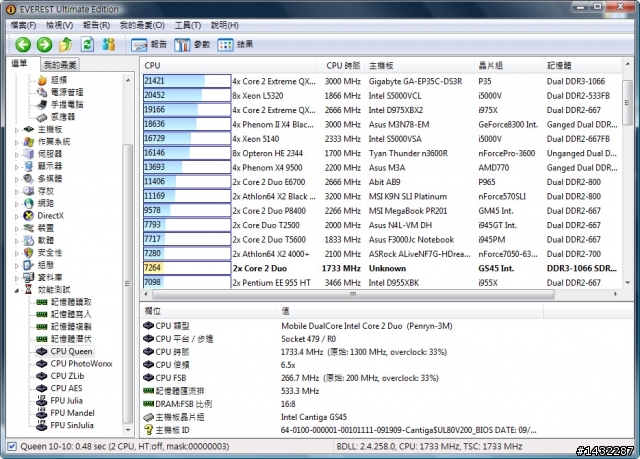
Task: Expand the 作業系統 operating system node
Action: 17,142
